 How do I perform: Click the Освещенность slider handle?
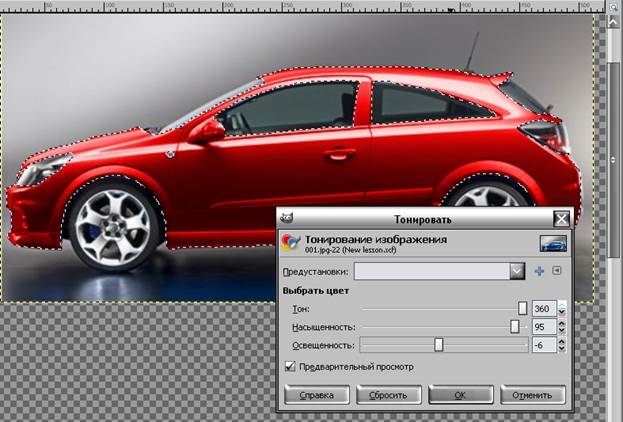(438, 345)
